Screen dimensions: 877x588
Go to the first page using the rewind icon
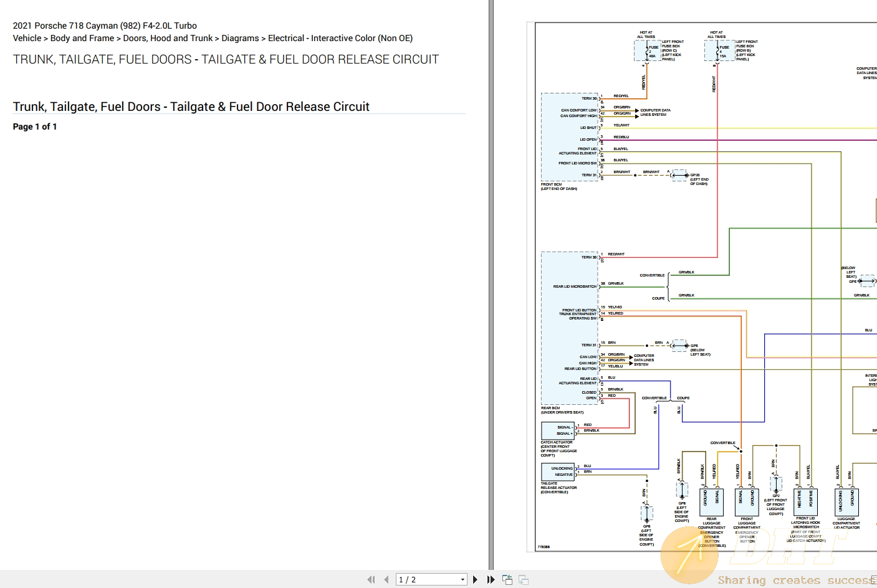coord(371,579)
